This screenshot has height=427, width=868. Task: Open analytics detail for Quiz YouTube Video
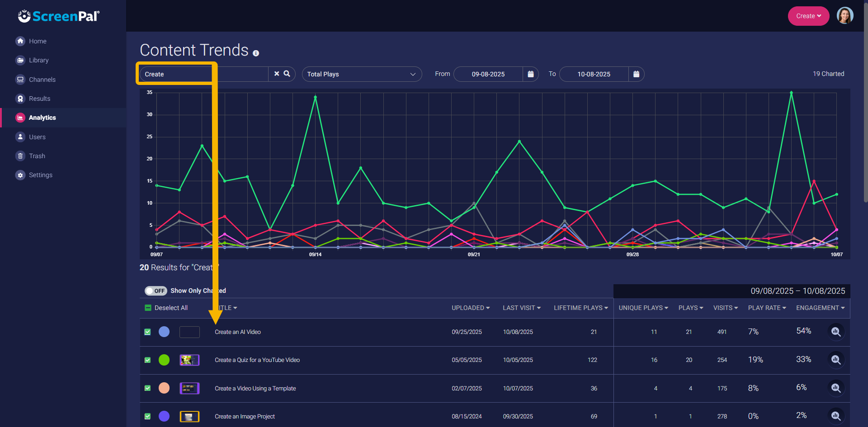click(x=836, y=360)
